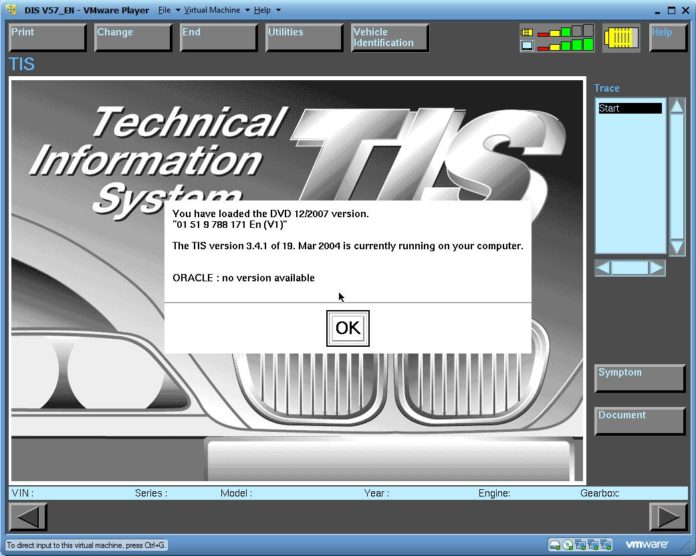Viewport: 696px width, 556px height.
Task: Click the dropdown arrow beside File menu
Action: [x=178, y=10]
